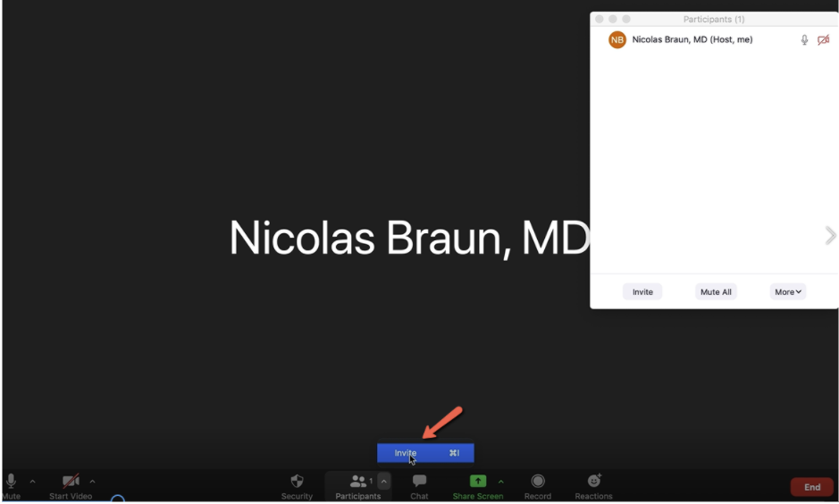The width and height of the screenshot is (839, 504).
Task: Click the green Share Screen icon
Action: tap(478, 482)
